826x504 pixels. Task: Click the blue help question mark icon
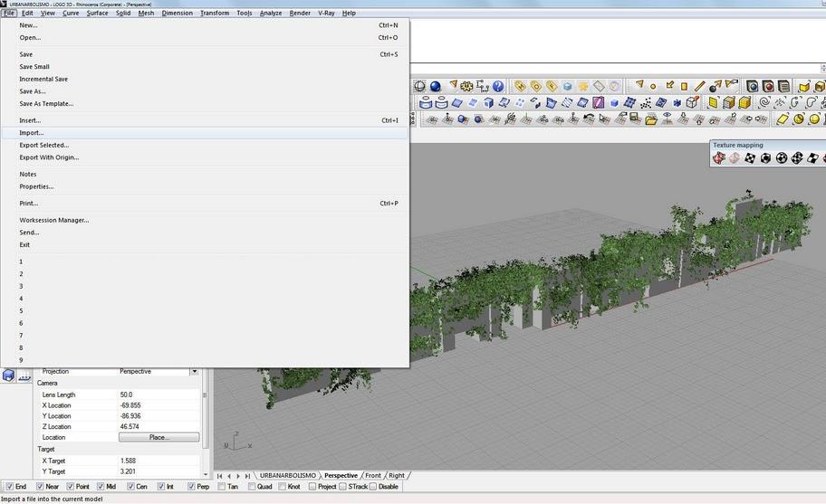[x=498, y=86]
